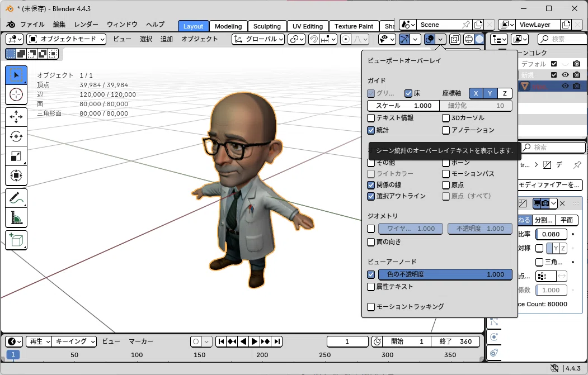Open the オブジェクトモード mode dropdown
Screen dimensions: 588x375
click(67, 39)
